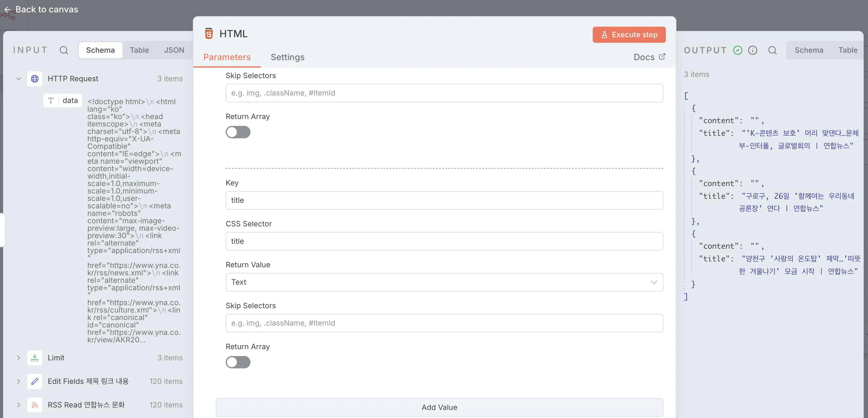Click the HTML5 node icon
868x418 pixels.
click(209, 34)
